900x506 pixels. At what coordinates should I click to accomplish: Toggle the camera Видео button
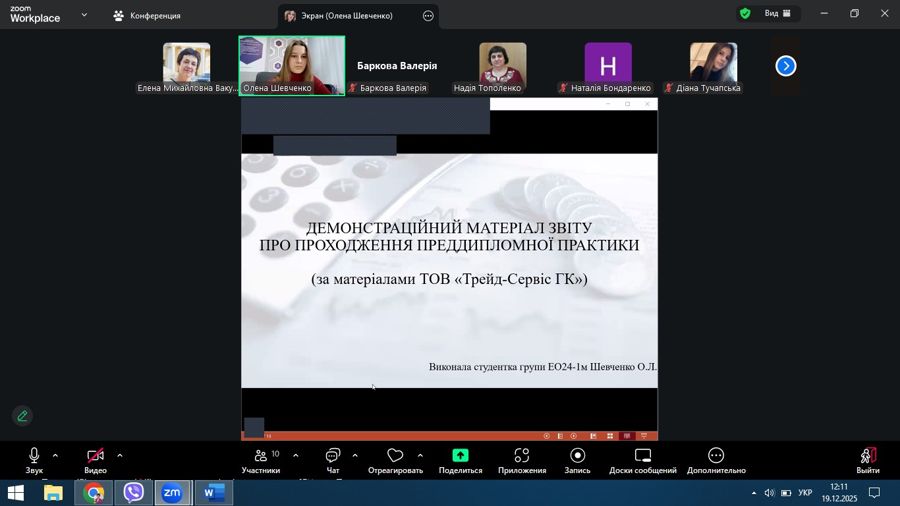point(95,460)
